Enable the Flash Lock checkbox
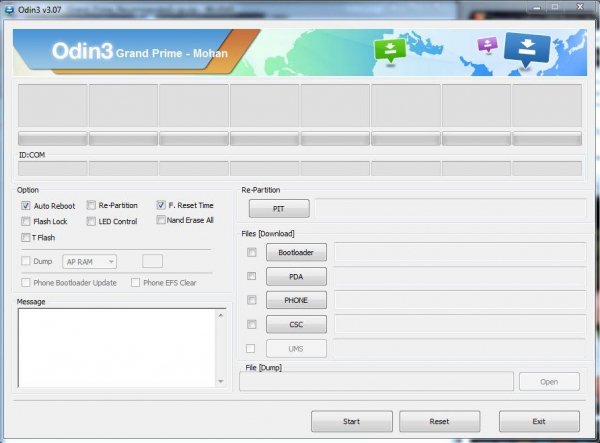600x443 pixels. 26,222
